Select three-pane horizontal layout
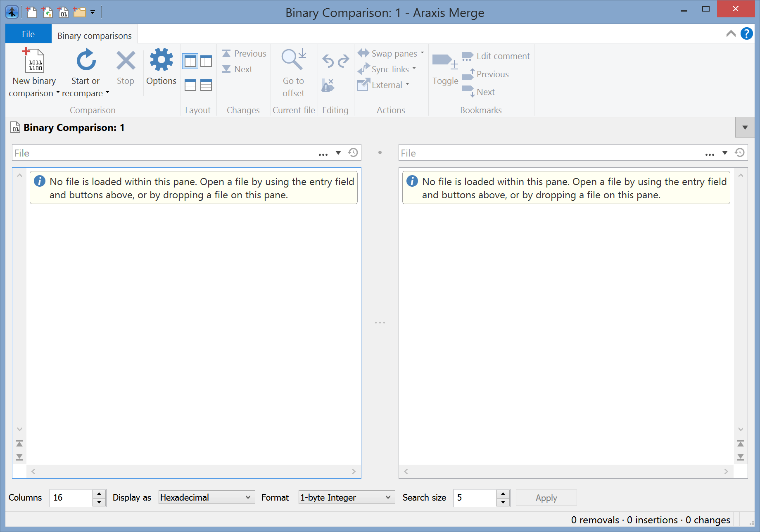This screenshot has height=532, width=760. [206, 85]
